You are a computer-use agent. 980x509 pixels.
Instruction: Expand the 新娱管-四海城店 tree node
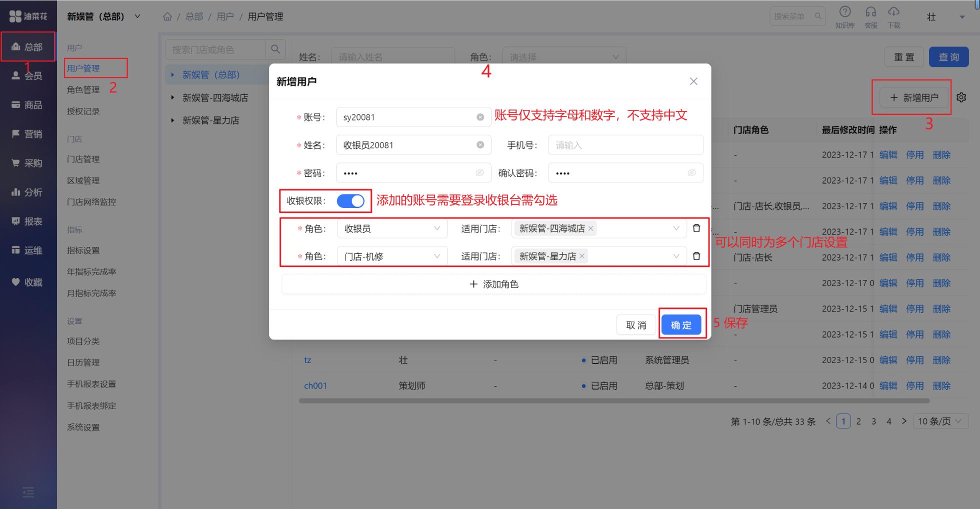coord(172,97)
